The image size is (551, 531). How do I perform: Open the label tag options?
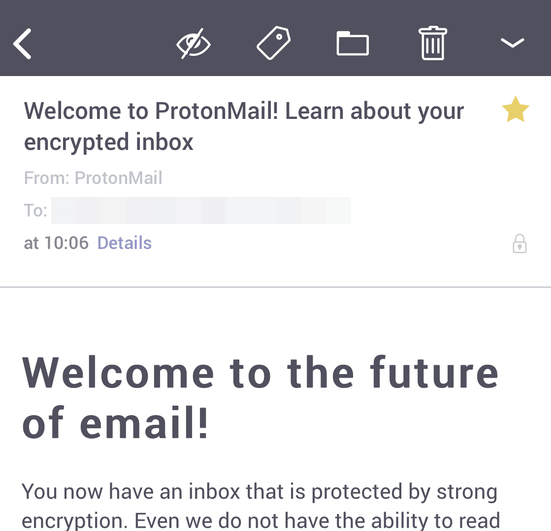[x=274, y=43]
